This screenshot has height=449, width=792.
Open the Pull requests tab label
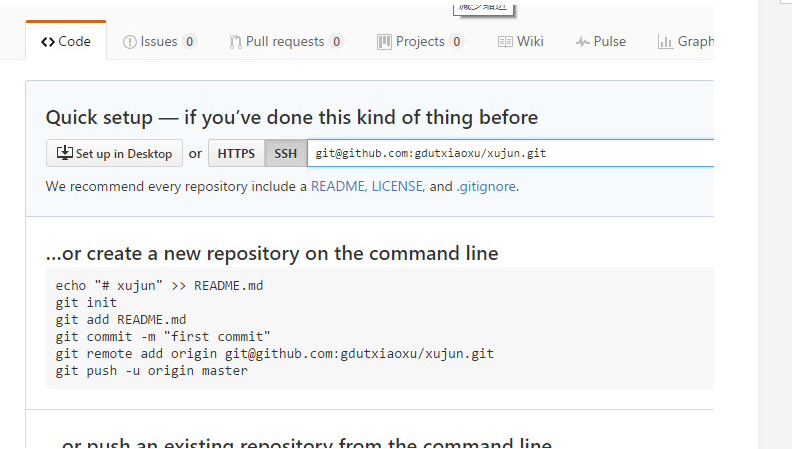pyautogui.click(x=285, y=42)
